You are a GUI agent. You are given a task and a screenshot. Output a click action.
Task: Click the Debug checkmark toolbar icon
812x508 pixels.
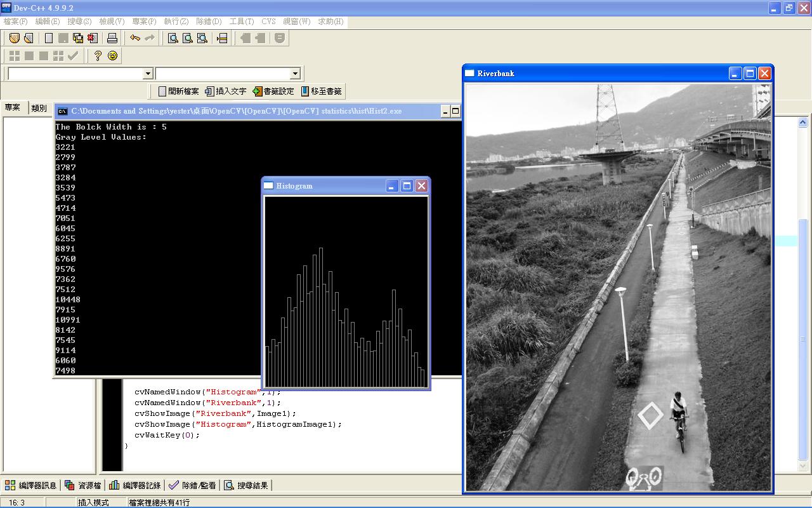(72, 56)
